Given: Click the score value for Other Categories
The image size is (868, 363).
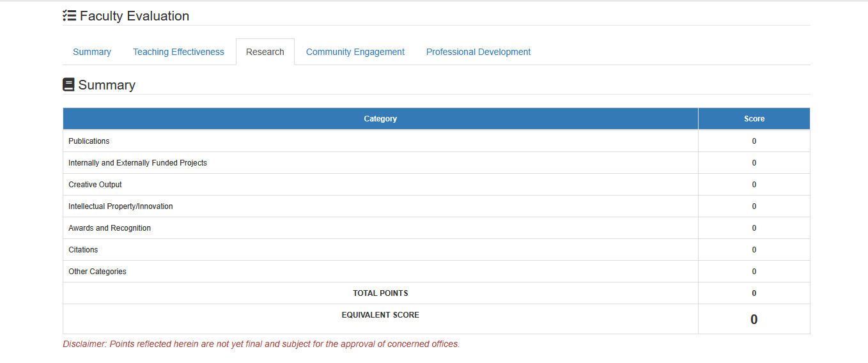Looking at the screenshot, I should pos(754,272).
